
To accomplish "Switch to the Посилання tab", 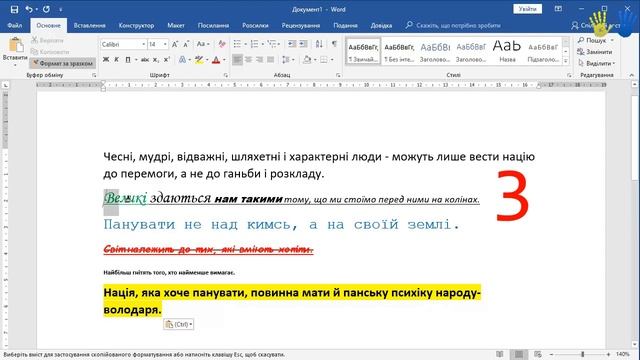I will (x=213, y=25).
